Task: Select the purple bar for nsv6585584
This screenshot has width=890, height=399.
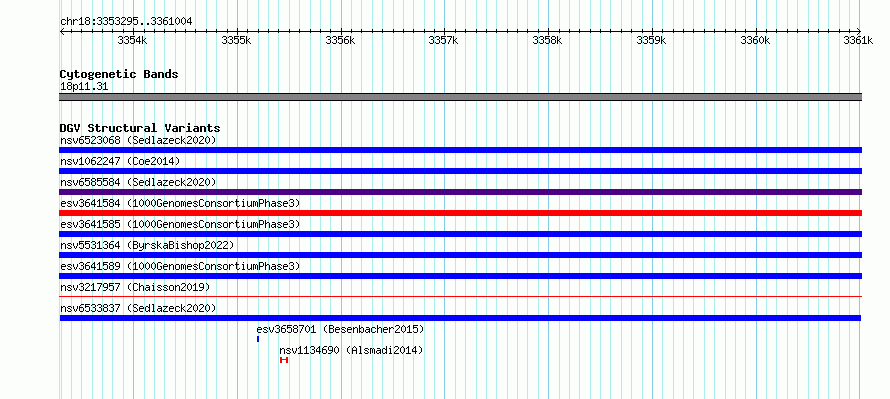Action: click(x=460, y=192)
